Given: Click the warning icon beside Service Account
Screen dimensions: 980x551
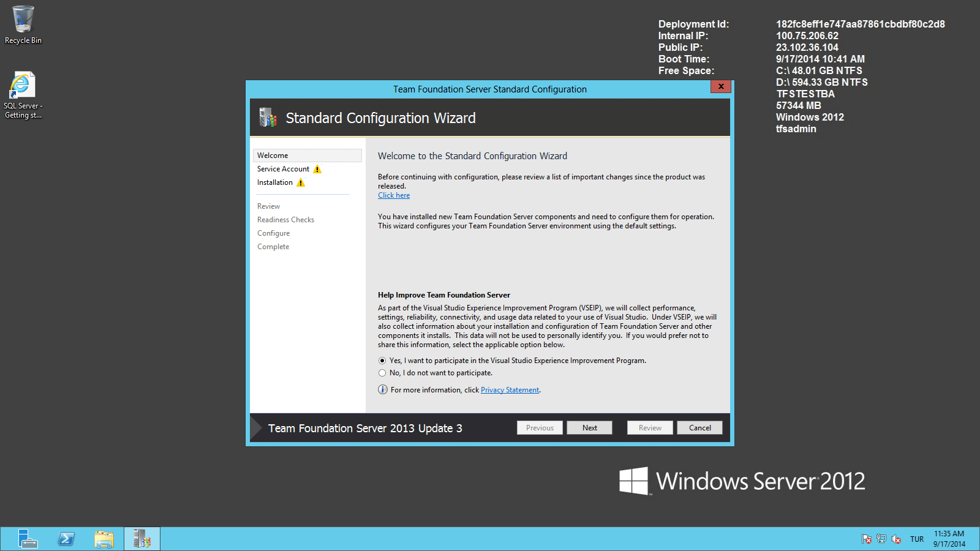Looking at the screenshot, I should click(x=317, y=169).
